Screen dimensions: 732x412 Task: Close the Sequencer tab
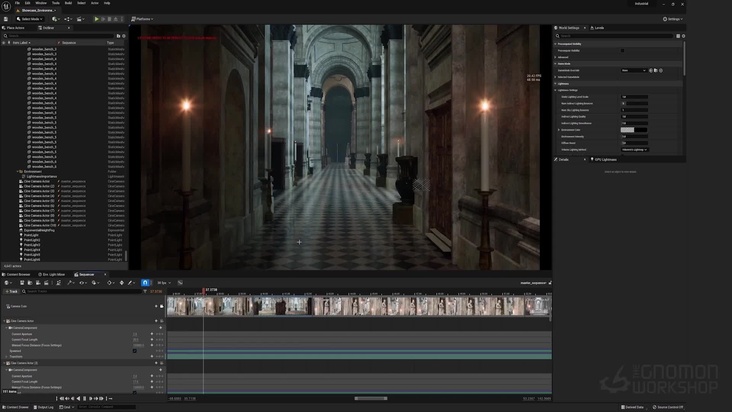point(105,274)
